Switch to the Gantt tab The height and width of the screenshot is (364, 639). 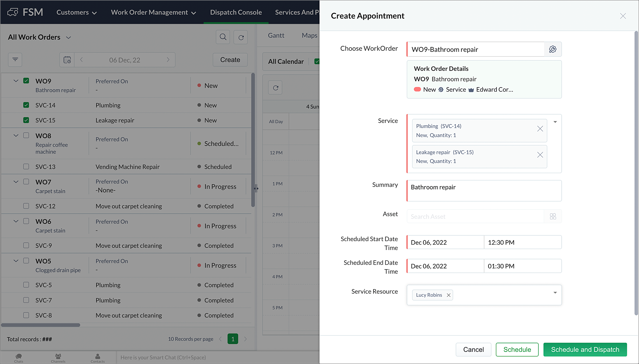click(x=276, y=35)
